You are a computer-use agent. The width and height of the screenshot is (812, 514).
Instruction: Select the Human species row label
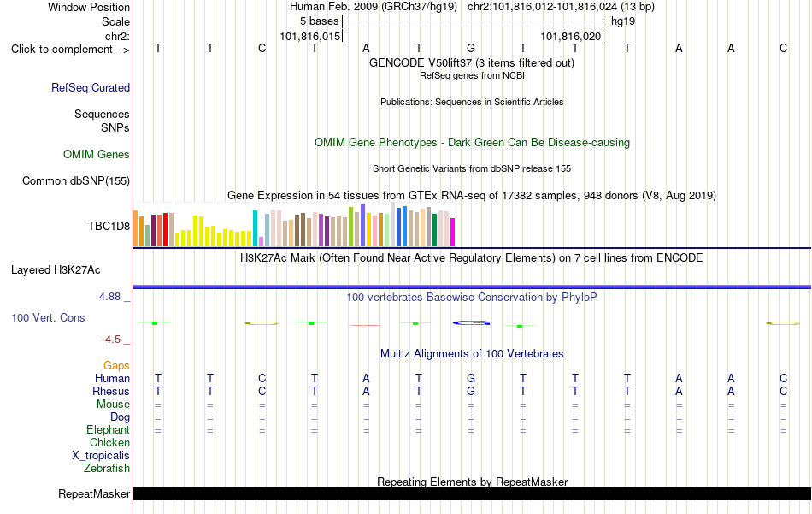(x=112, y=378)
